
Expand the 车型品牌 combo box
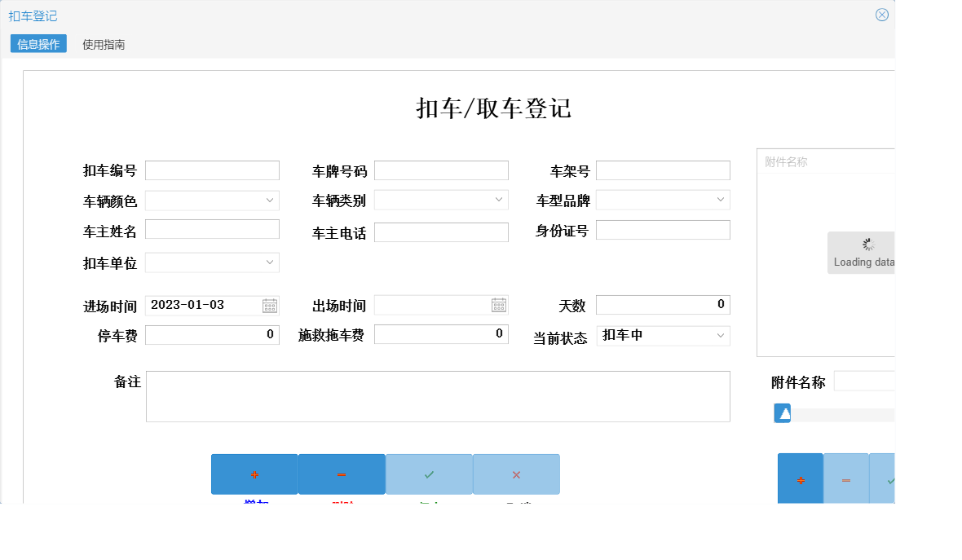721,199
